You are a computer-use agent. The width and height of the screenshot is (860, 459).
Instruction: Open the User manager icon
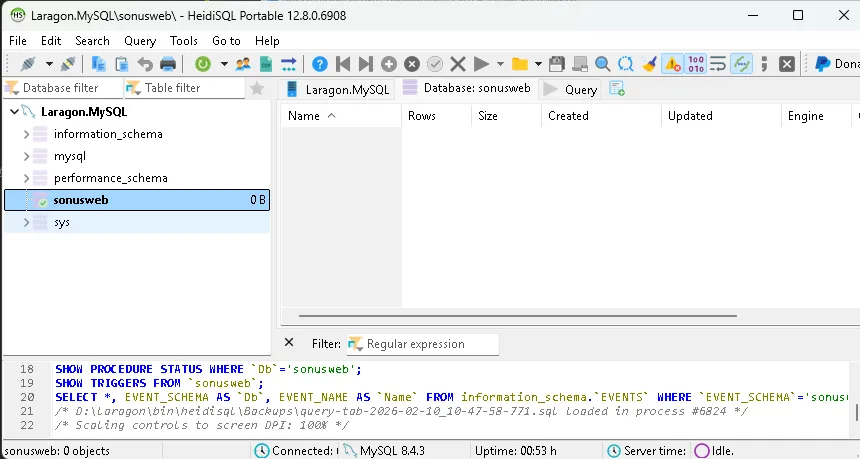(x=243, y=64)
